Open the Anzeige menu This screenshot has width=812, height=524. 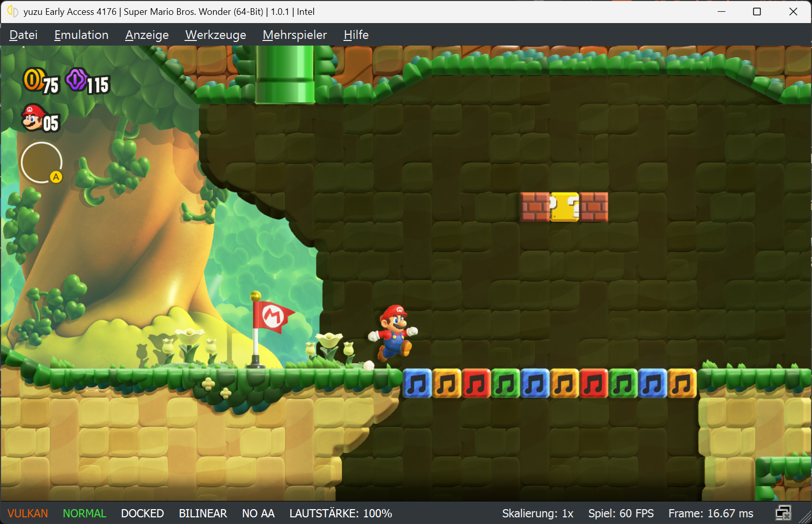tap(147, 35)
